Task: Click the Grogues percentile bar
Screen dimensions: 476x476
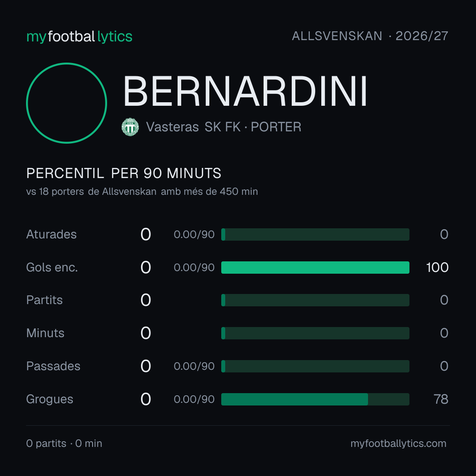Action: tap(315, 399)
